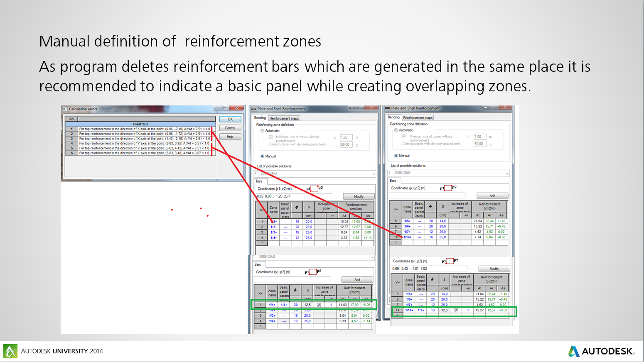The width and height of the screenshot is (644, 362).
Task: Click title icon of left Plate and Shell Reinforcement window
Action: point(254,109)
